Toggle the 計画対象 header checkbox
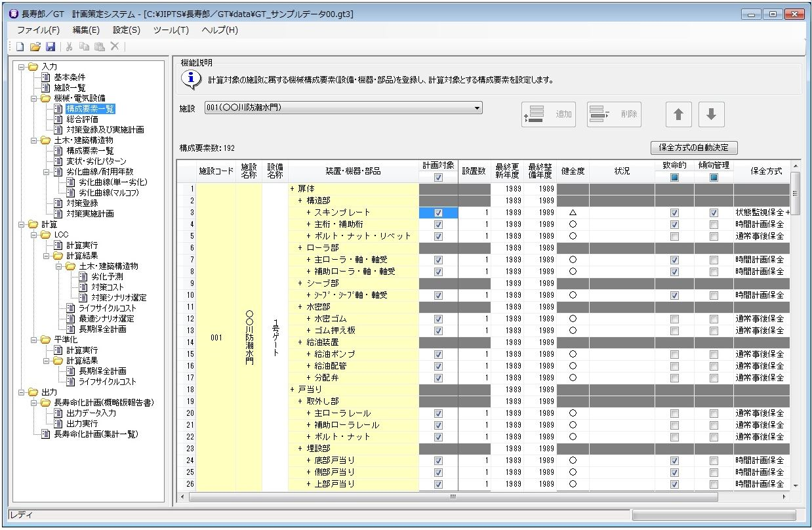Image resolution: width=812 pixels, height=530 pixels. (438, 177)
